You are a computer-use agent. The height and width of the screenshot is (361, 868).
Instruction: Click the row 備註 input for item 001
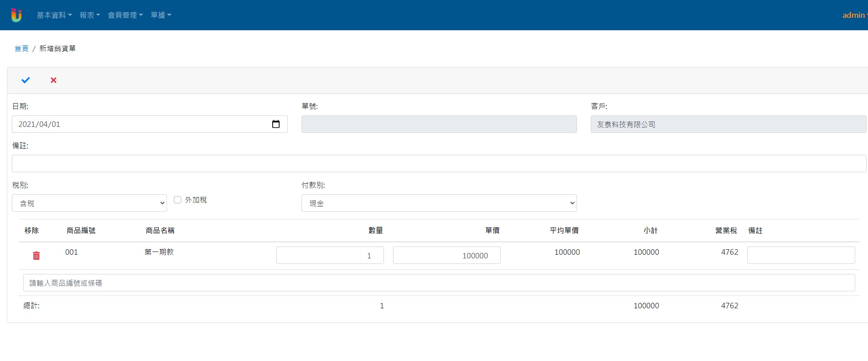(x=801, y=255)
